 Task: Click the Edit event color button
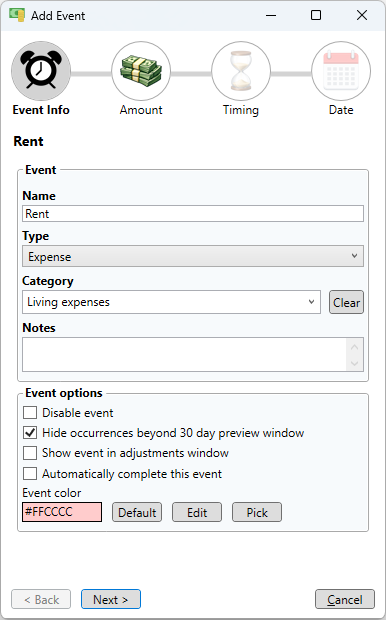pos(197,512)
